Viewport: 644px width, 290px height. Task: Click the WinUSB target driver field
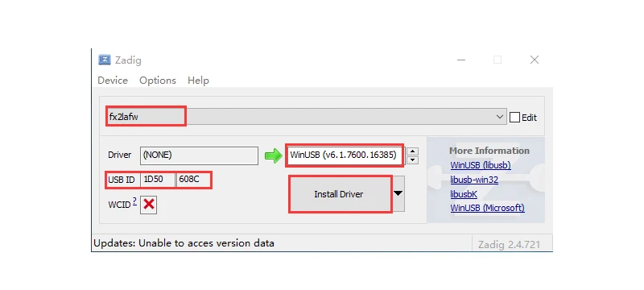click(x=345, y=155)
